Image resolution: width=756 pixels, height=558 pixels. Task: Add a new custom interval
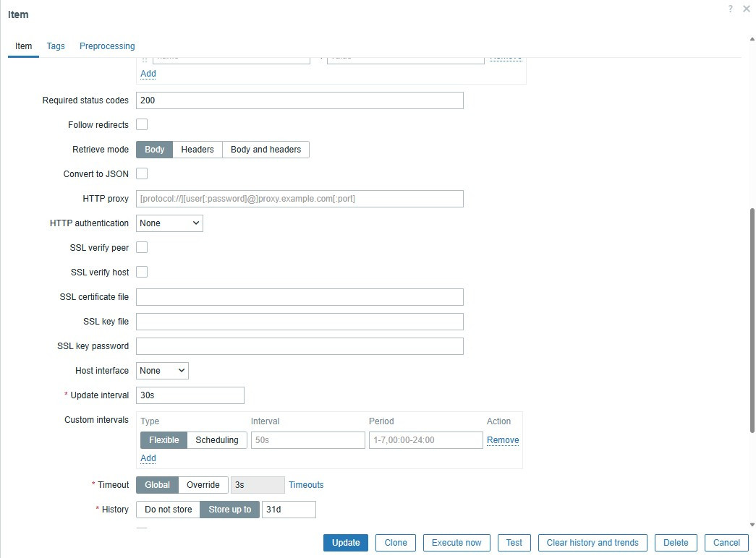[148, 458]
